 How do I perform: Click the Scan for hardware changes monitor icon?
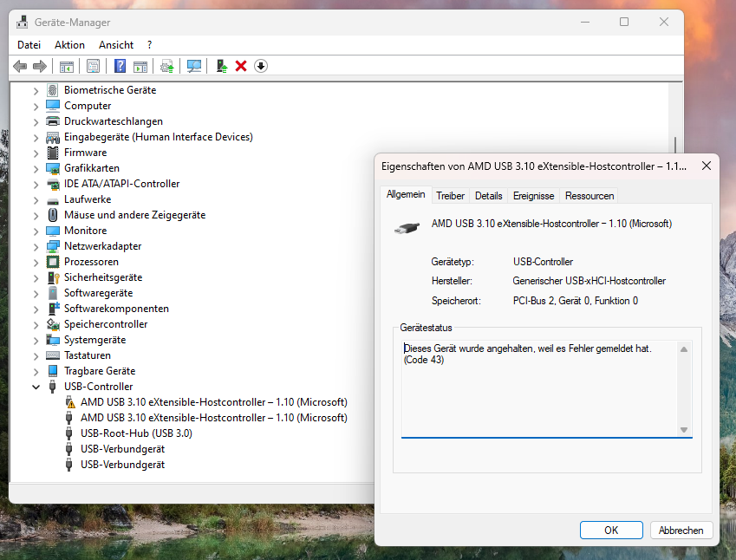pos(194,66)
